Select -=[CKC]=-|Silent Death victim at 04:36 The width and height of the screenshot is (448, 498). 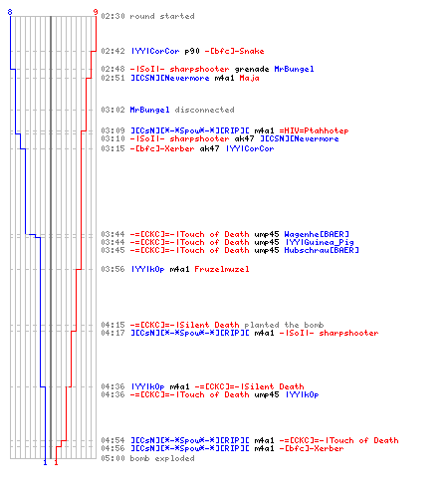click(249, 386)
